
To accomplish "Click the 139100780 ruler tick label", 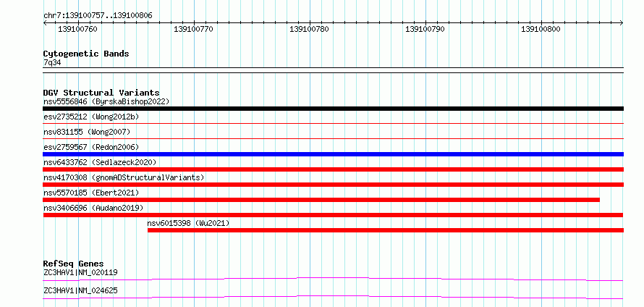I will click(309, 29).
